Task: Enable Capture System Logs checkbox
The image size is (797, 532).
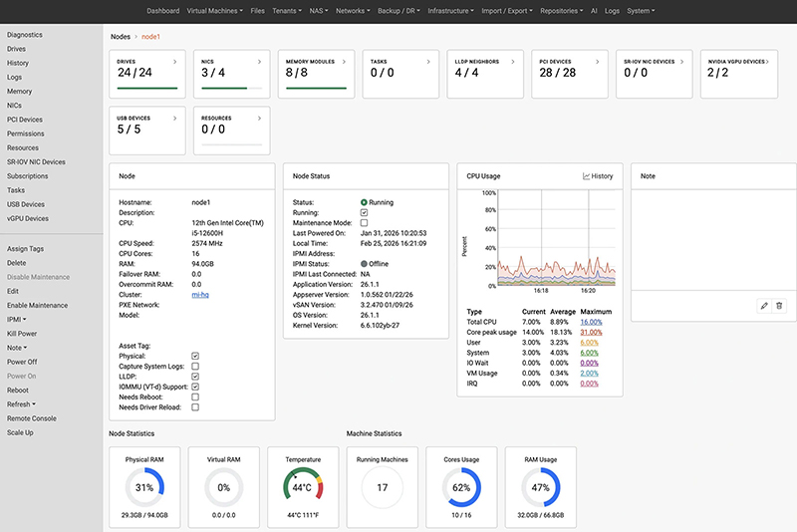Action: [x=195, y=367]
